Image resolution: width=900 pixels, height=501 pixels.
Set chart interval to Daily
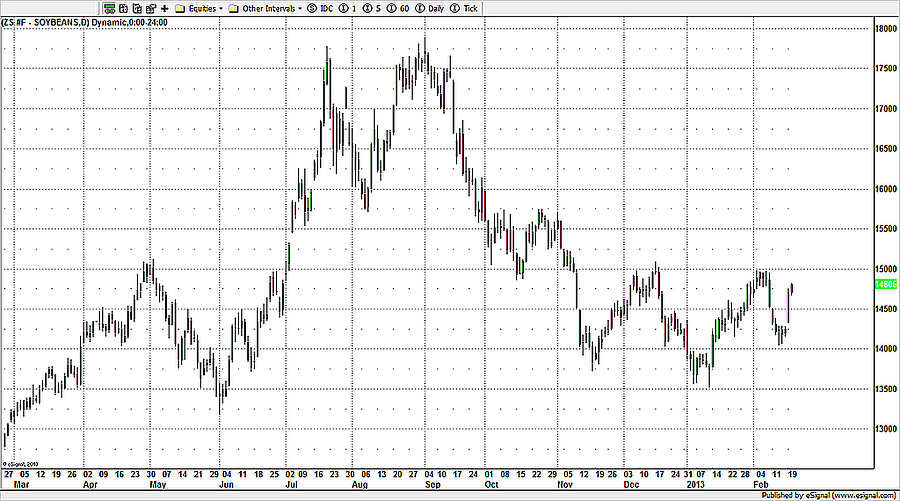click(435, 8)
